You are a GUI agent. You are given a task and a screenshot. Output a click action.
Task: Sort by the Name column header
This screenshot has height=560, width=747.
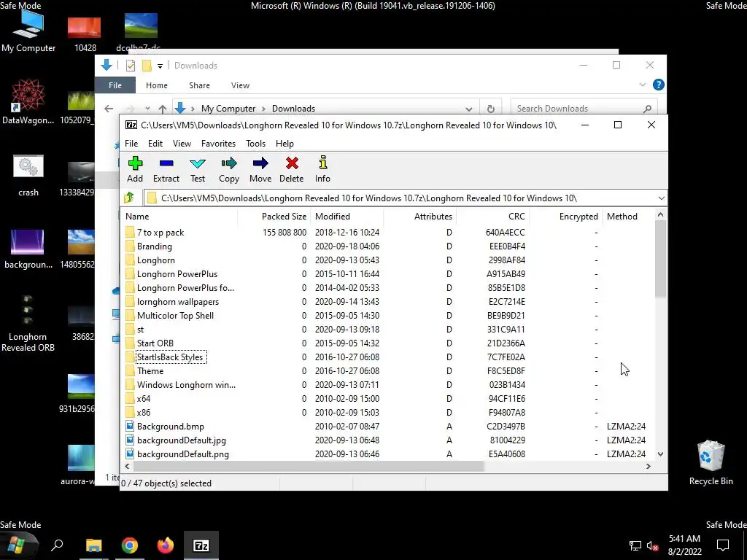tap(179, 216)
